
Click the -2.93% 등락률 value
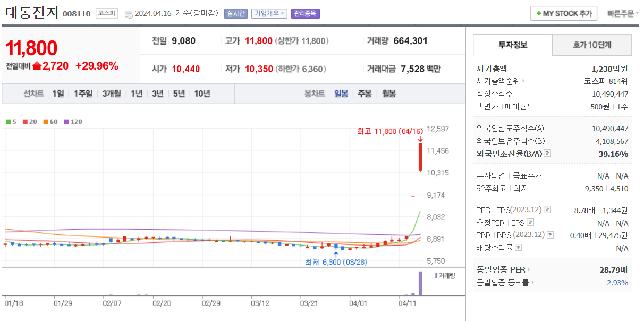616,283
